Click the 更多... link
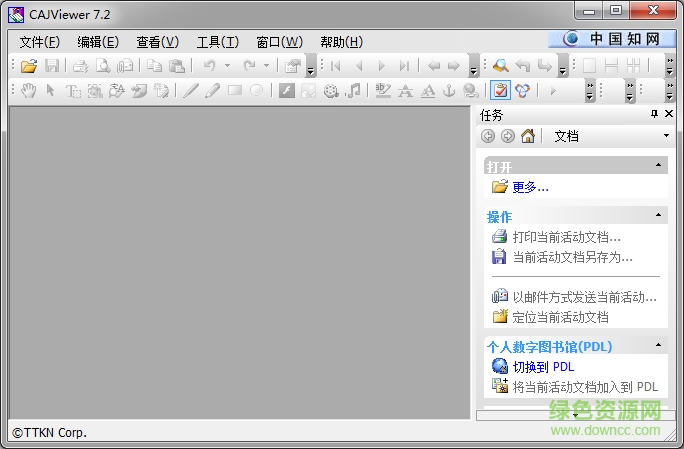This screenshot has width=684, height=449. (530, 187)
